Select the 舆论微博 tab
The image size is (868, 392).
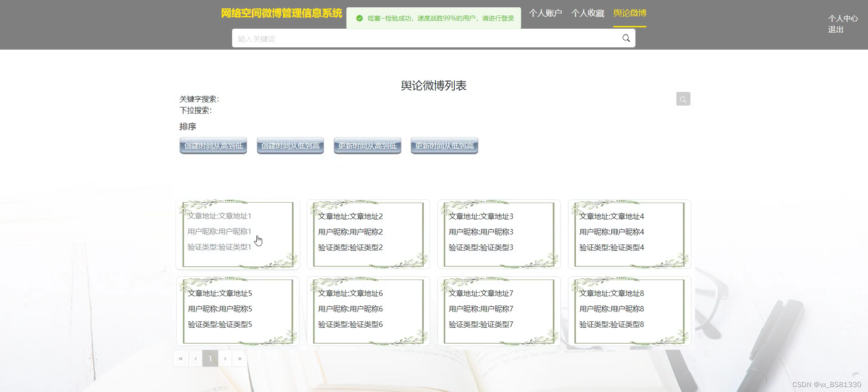tap(629, 13)
